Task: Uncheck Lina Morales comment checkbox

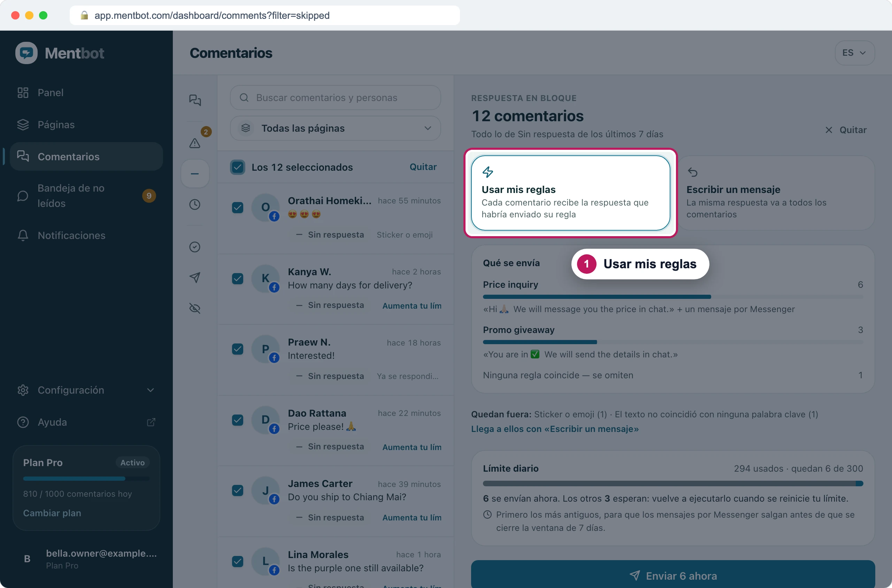Action: tap(237, 562)
